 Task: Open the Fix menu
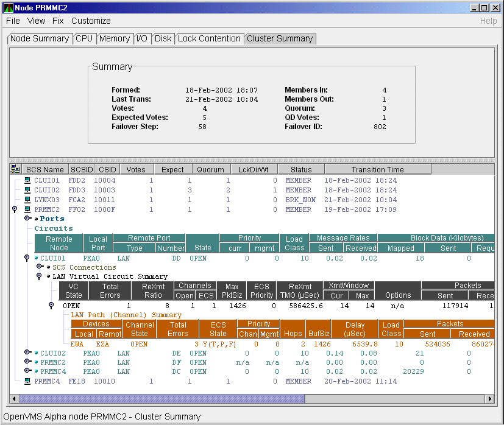[x=58, y=21]
